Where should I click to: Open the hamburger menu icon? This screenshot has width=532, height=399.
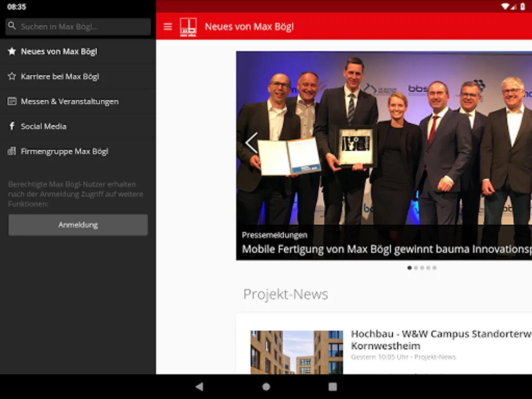coord(168,27)
